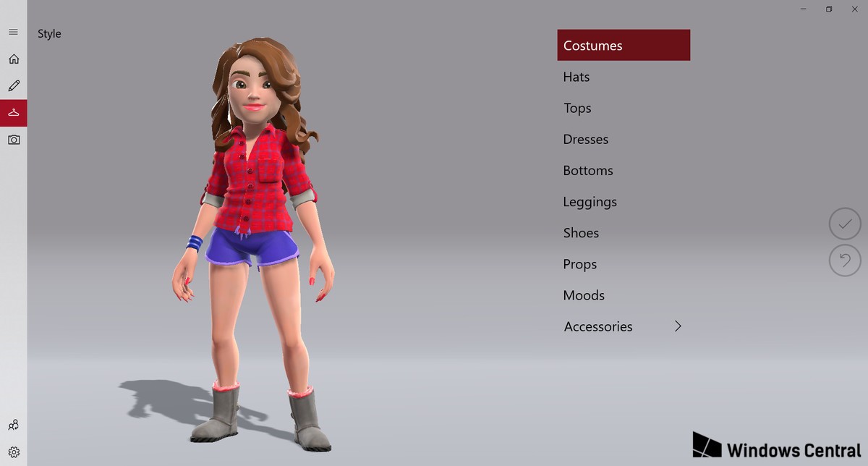The width and height of the screenshot is (868, 466).
Task: Click the hanger Style icon
Action: tap(13, 113)
